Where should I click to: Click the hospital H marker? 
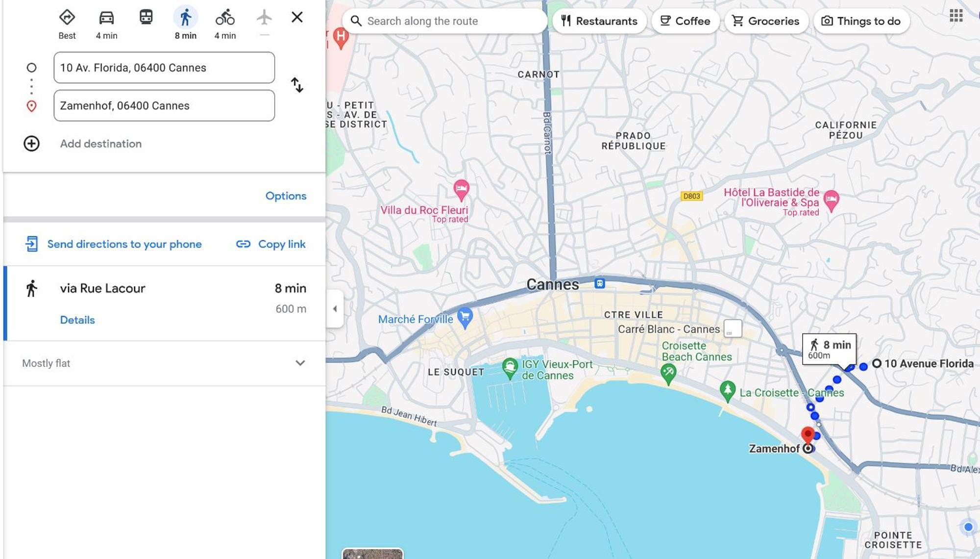pyautogui.click(x=341, y=38)
